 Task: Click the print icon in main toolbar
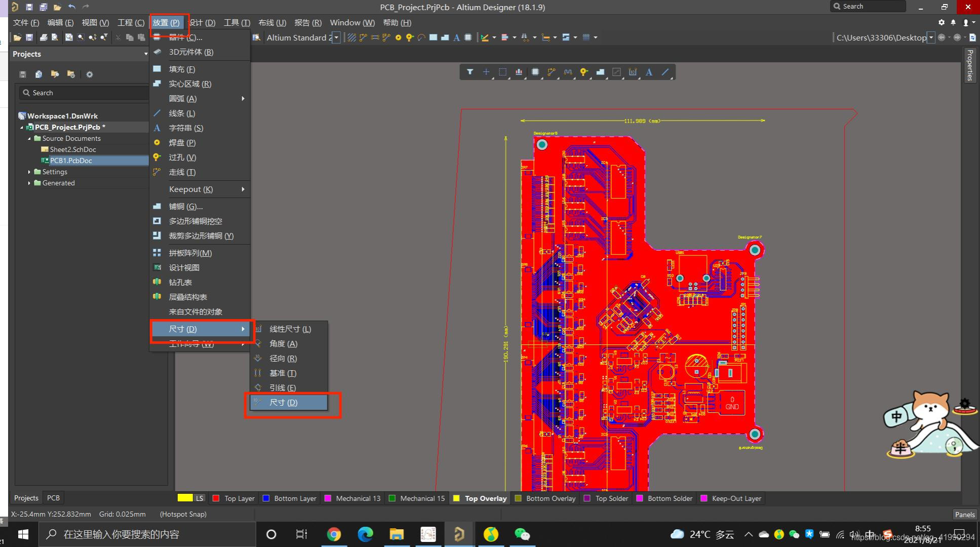pyautogui.click(x=44, y=37)
